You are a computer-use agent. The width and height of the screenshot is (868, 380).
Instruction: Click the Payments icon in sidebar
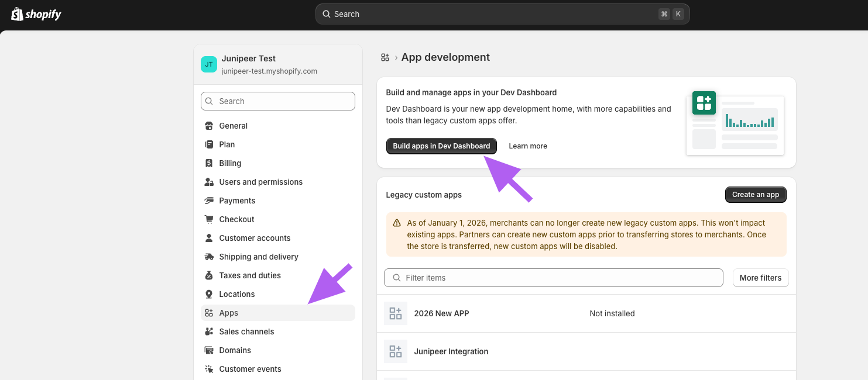tap(209, 201)
